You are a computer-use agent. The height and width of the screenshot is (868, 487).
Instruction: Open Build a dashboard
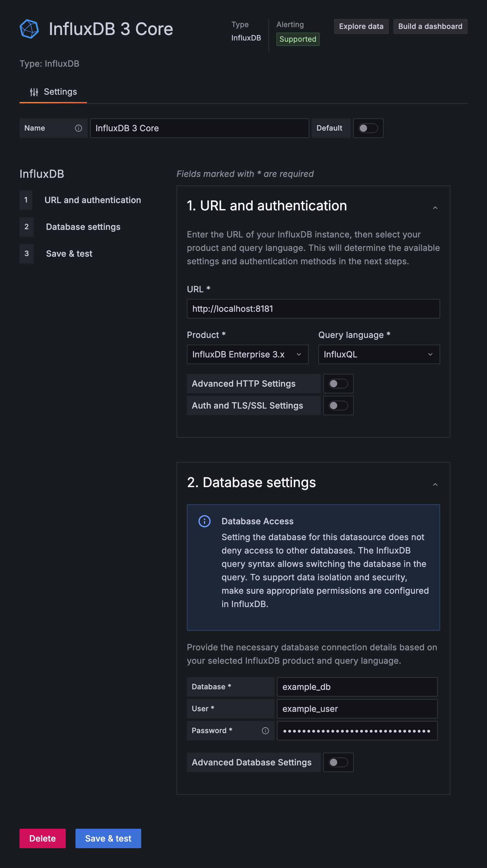[x=430, y=26]
